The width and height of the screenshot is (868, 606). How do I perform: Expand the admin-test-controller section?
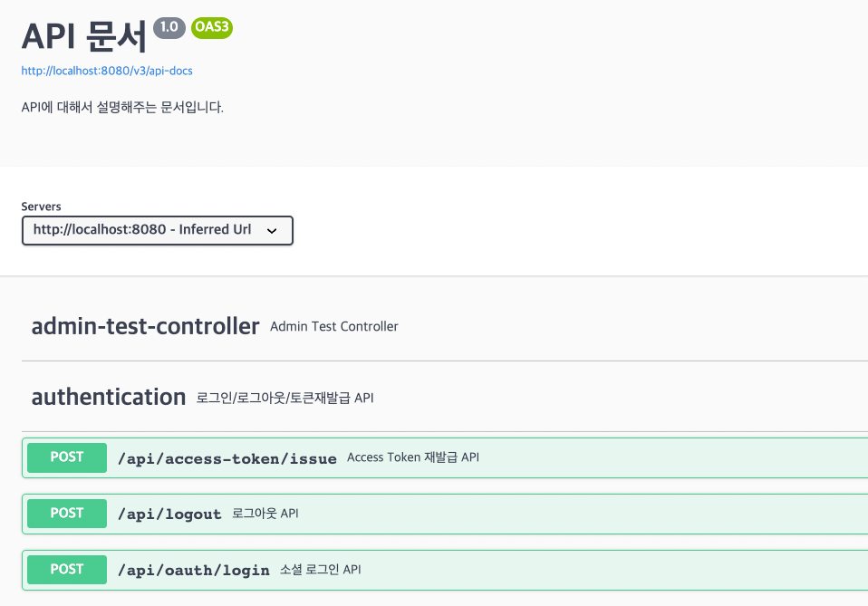click(145, 326)
